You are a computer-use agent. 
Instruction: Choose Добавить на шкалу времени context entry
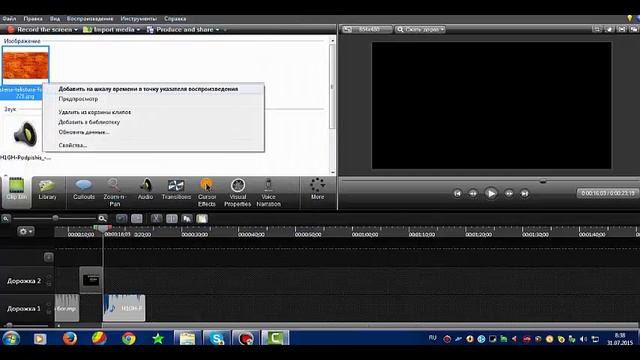[x=153, y=89]
